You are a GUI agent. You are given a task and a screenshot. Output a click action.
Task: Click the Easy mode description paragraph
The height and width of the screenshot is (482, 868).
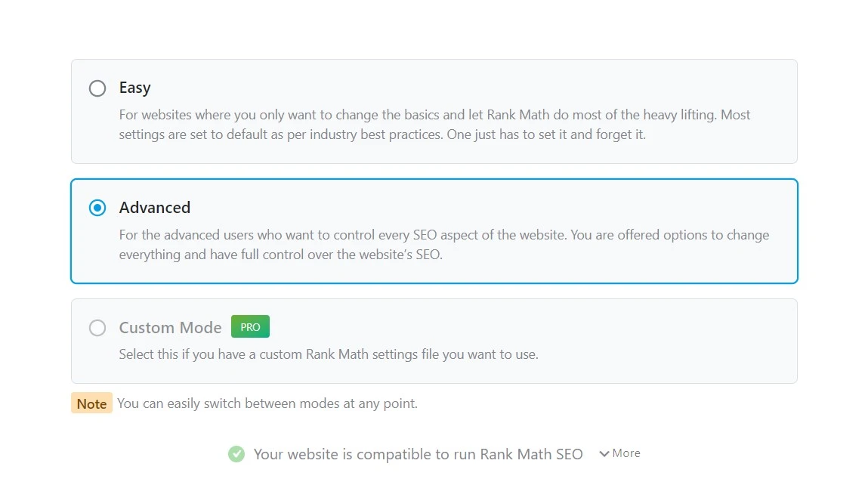[434, 125]
